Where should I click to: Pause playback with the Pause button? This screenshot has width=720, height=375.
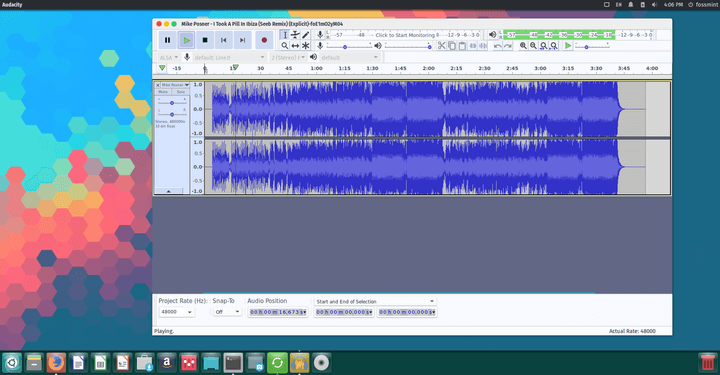pos(168,40)
